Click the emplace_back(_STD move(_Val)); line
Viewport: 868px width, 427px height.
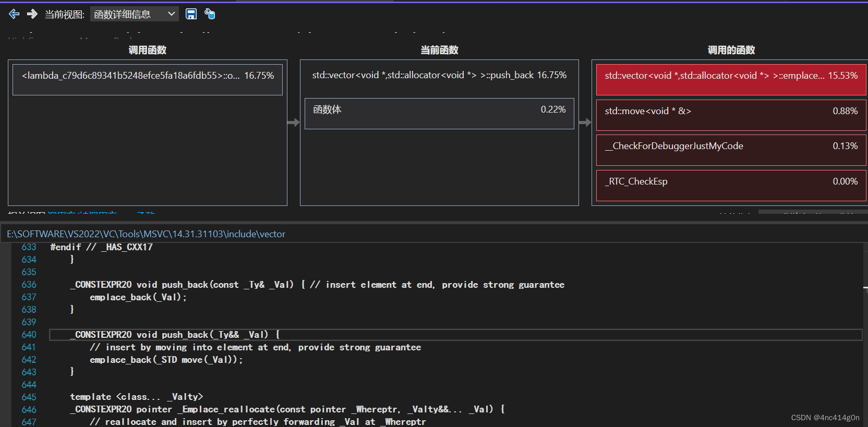coord(166,360)
